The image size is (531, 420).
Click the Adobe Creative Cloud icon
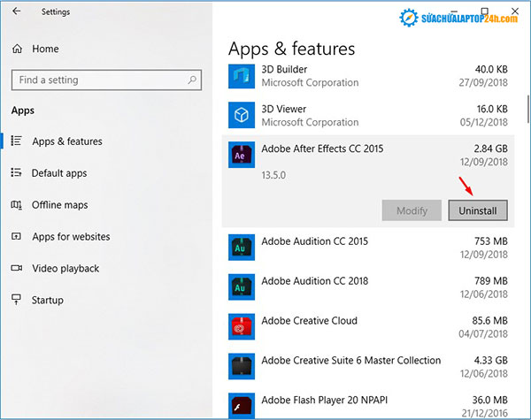(x=242, y=326)
